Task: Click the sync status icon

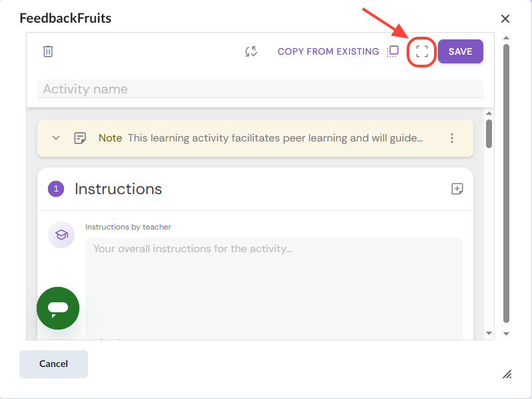Action: 251,51
